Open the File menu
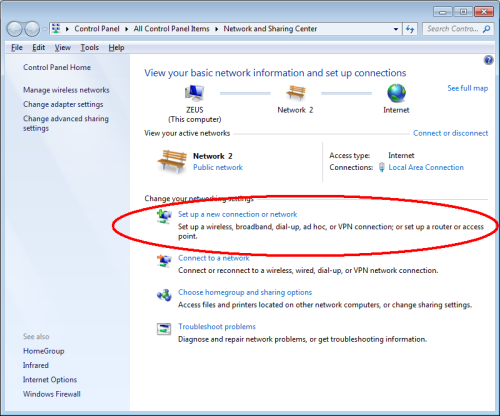 tap(17, 48)
